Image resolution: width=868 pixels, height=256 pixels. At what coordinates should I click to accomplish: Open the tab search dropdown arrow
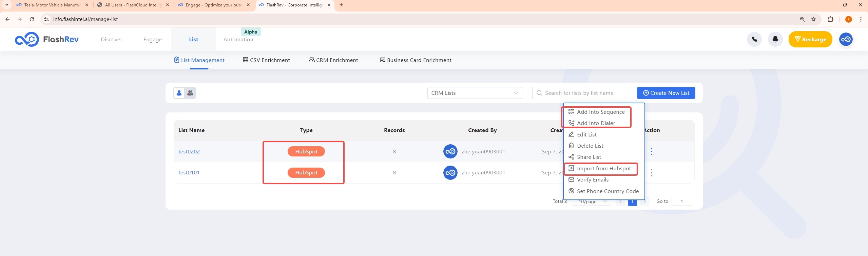[x=6, y=5]
